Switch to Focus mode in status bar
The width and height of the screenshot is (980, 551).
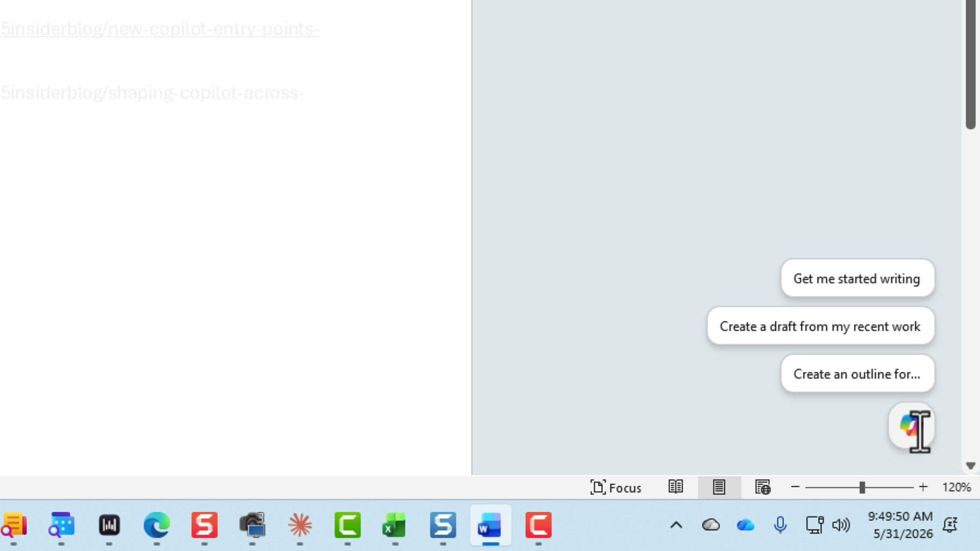click(616, 488)
